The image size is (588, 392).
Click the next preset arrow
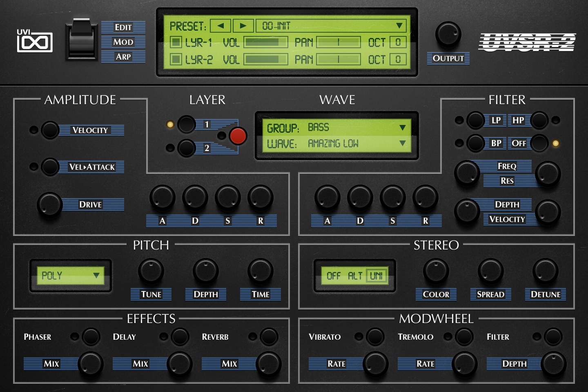[x=243, y=25]
